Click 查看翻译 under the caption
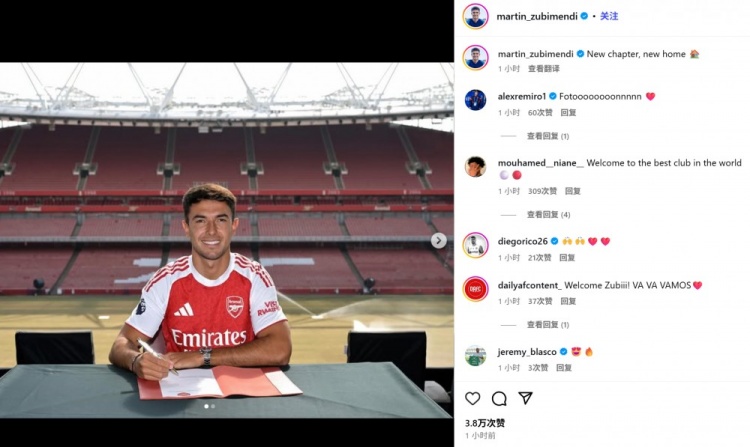This screenshot has width=750, height=447. [x=544, y=69]
